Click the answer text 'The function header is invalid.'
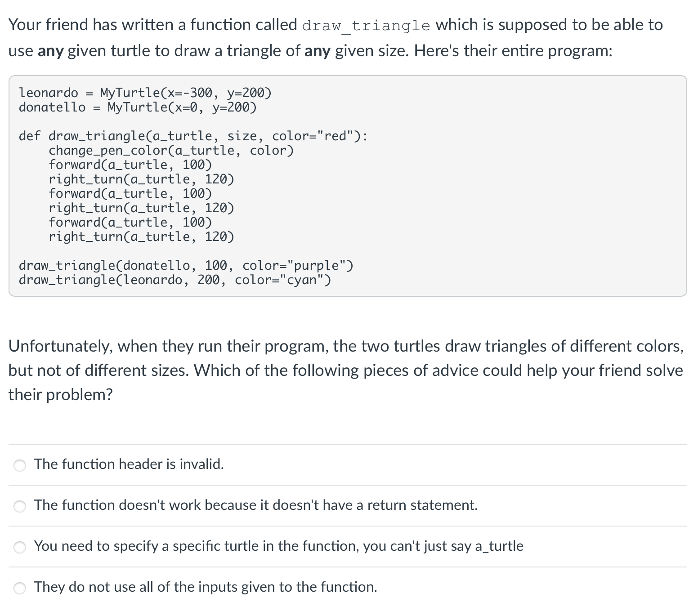Screen dimensions: 698x616 coord(129,464)
